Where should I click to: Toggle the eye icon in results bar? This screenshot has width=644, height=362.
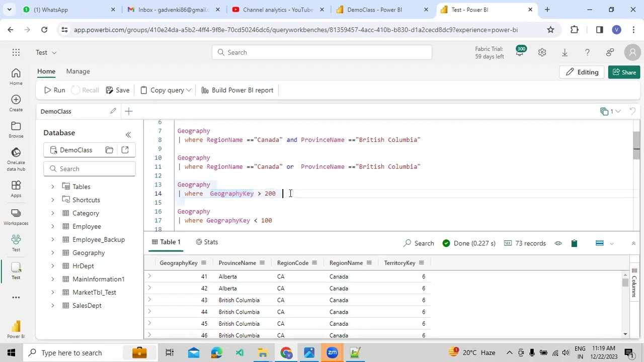tap(558, 243)
